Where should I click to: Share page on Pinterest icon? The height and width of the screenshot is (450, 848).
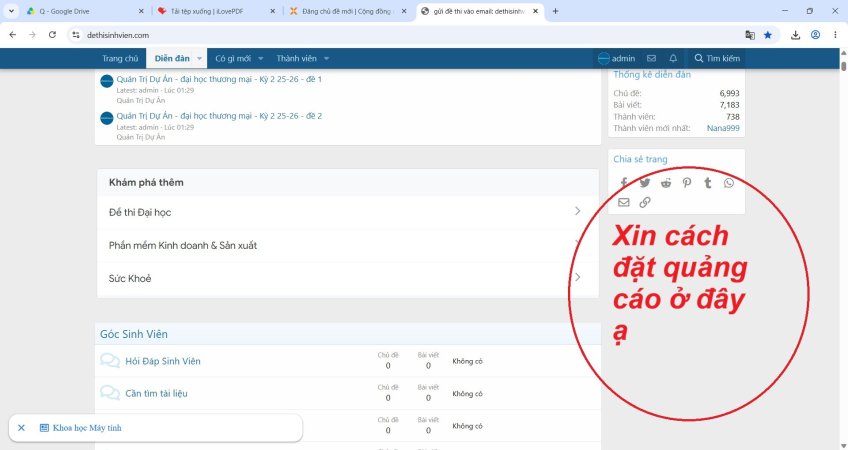687,183
